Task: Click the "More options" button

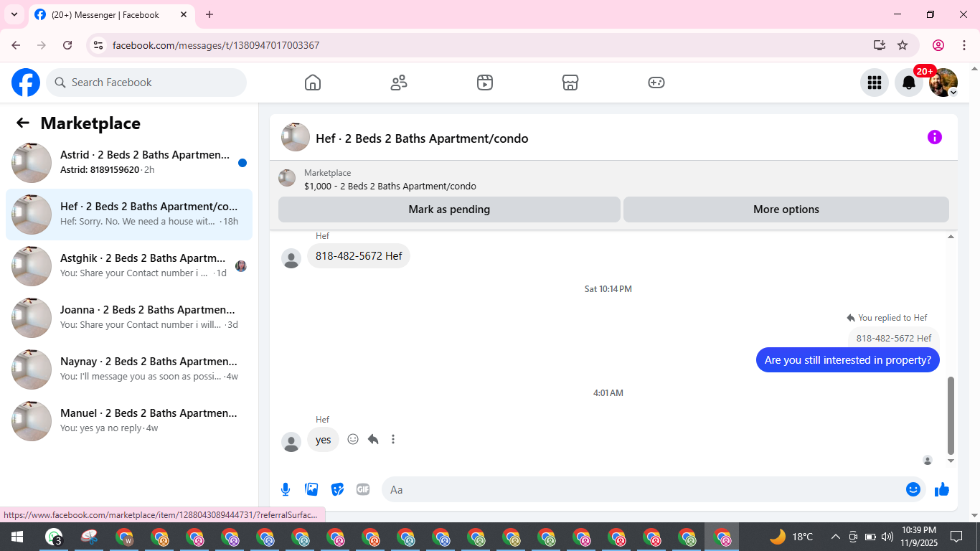Action: coord(786,209)
